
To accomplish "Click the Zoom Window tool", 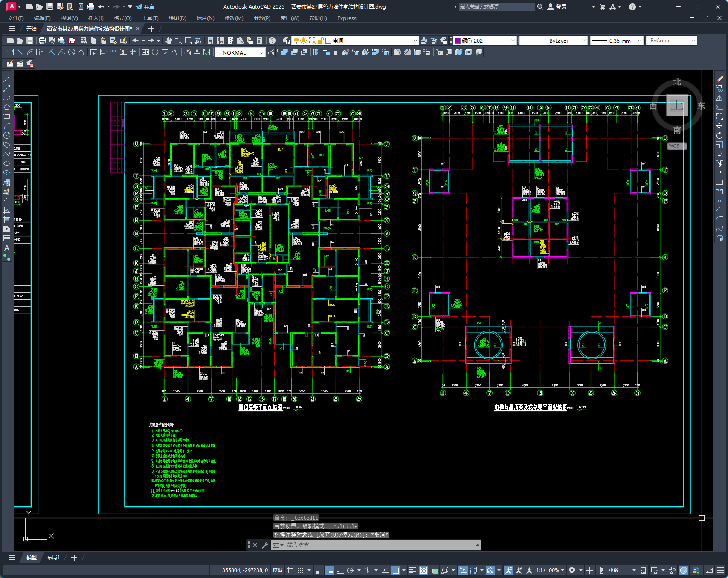I will point(188,41).
